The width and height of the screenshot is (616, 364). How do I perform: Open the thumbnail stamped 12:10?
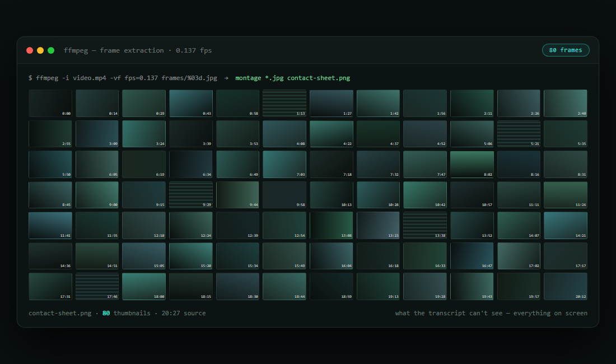click(x=144, y=225)
